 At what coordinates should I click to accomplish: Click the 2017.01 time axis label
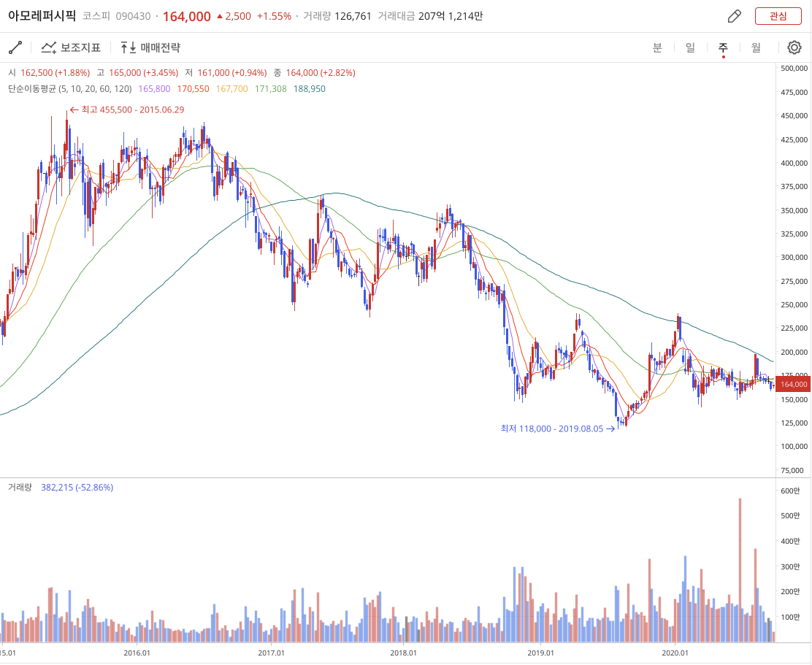271,653
